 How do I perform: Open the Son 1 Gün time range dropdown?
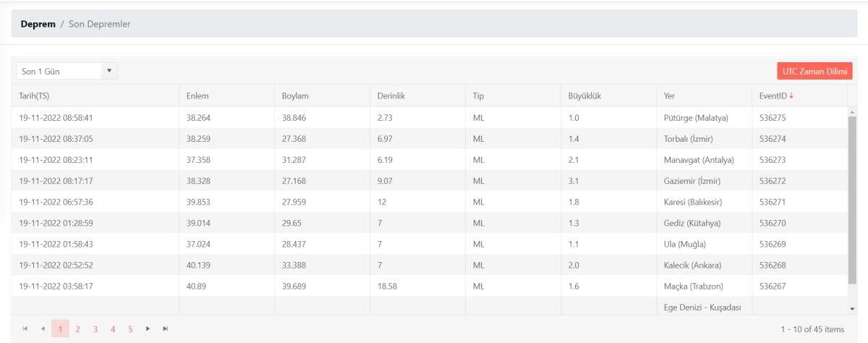[x=67, y=71]
